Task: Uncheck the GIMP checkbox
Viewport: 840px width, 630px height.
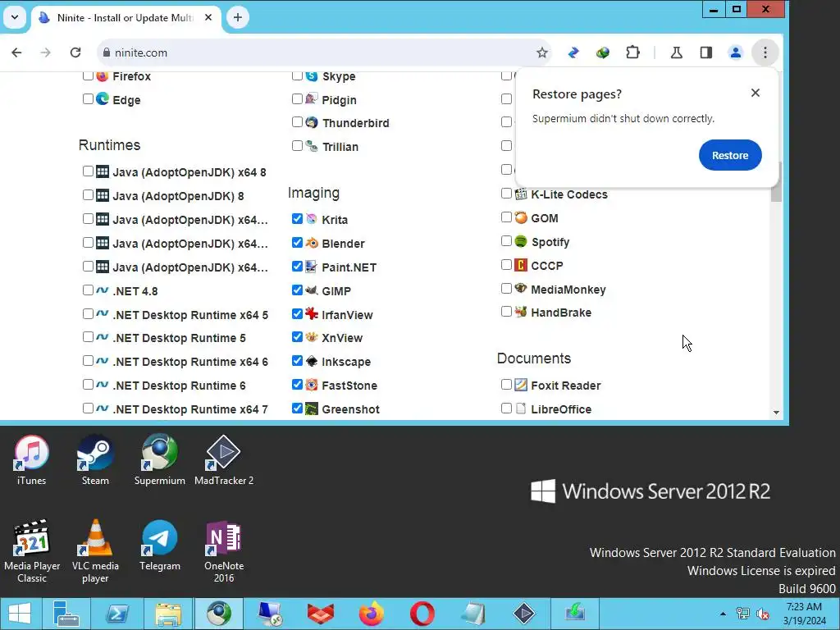Action: coord(297,290)
